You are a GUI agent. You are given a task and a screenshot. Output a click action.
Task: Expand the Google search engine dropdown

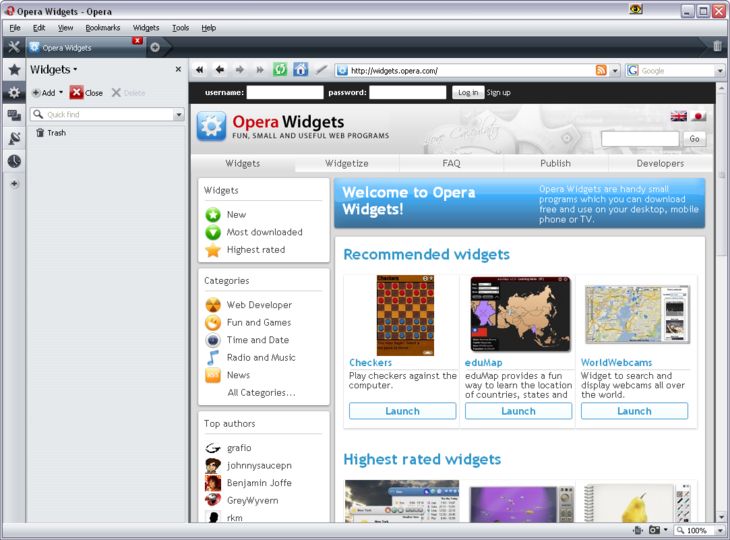click(720, 71)
